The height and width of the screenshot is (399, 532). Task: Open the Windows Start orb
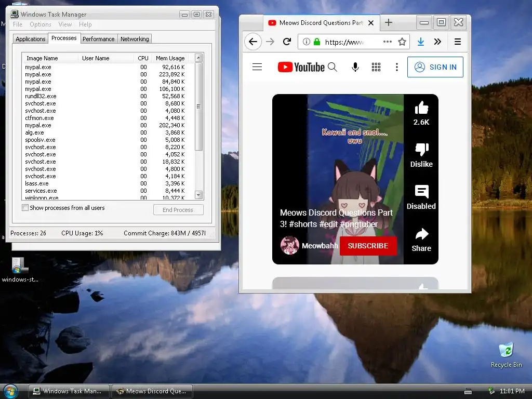coord(10,392)
